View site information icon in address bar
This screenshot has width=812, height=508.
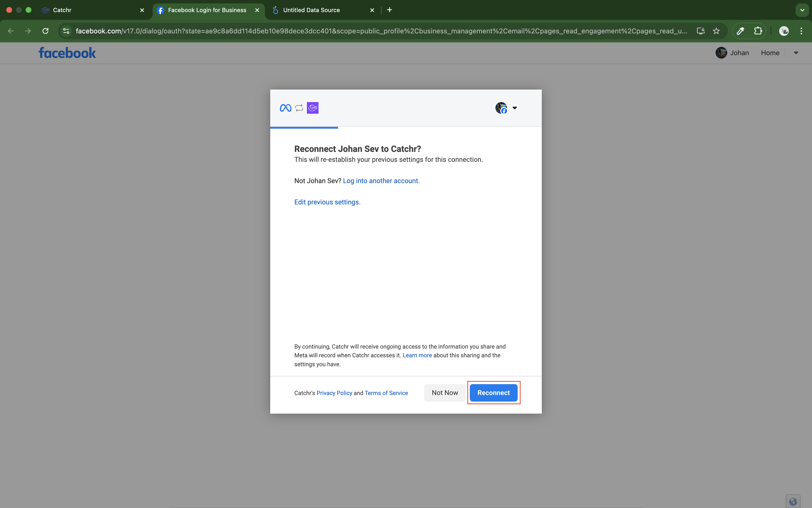(x=66, y=31)
